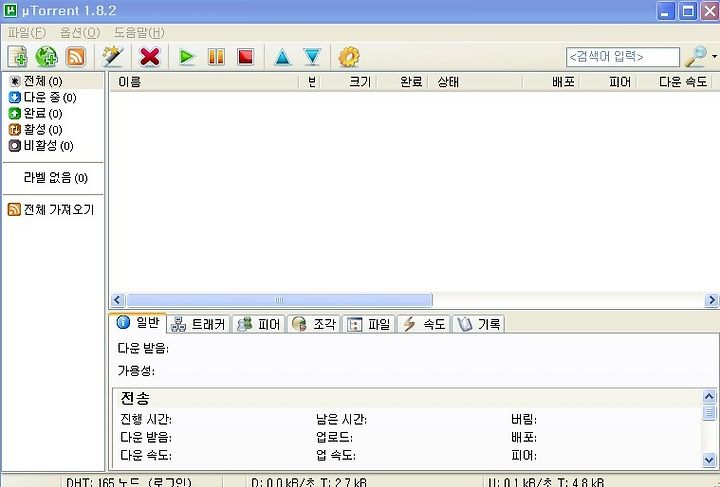The width and height of the screenshot is (720, 487).
Task: Click upload speed U: status bar entry
Action: tap(546, 482)
